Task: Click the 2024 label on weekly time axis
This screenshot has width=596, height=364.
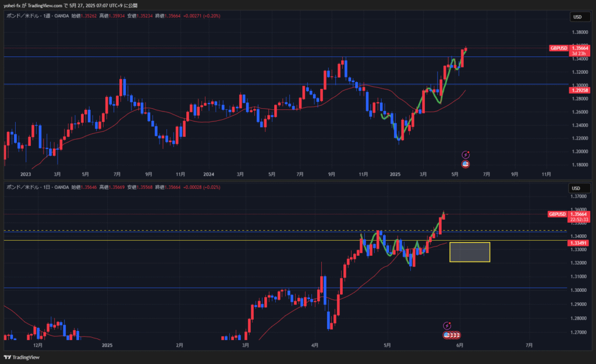Action: [209, 174]
